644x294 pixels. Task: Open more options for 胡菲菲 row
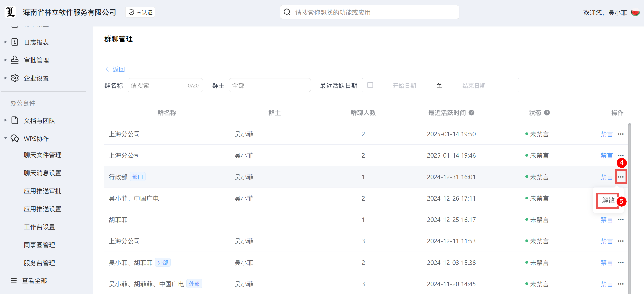point(621,220)
